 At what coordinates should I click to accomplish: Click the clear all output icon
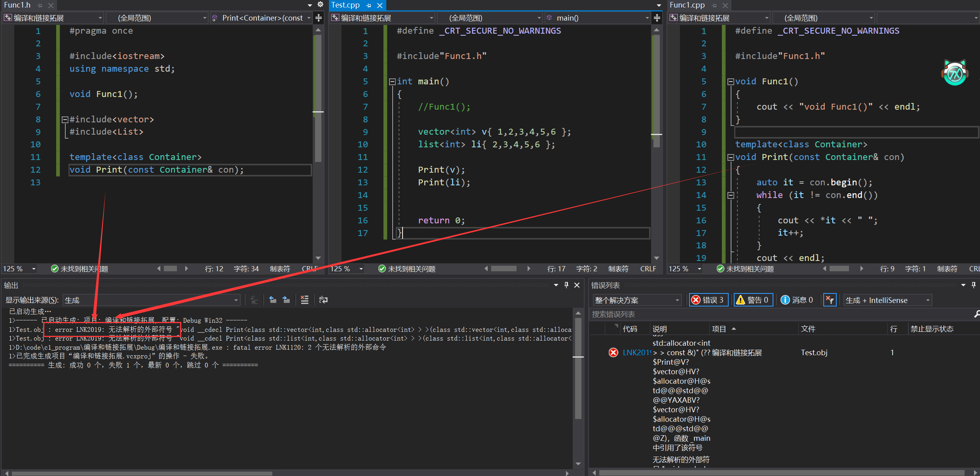click(x=304, y=300)
